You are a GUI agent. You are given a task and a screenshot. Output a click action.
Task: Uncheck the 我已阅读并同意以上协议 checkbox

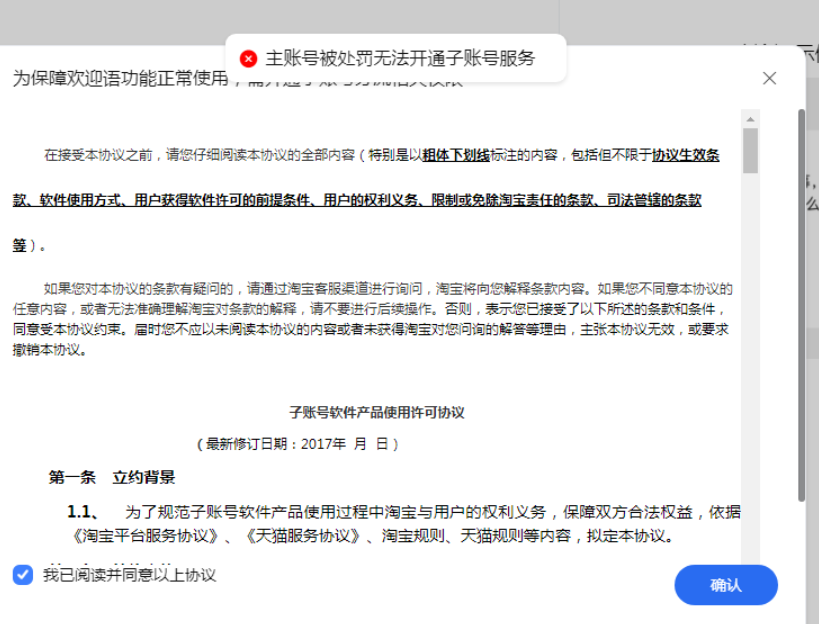coord(22,575)
